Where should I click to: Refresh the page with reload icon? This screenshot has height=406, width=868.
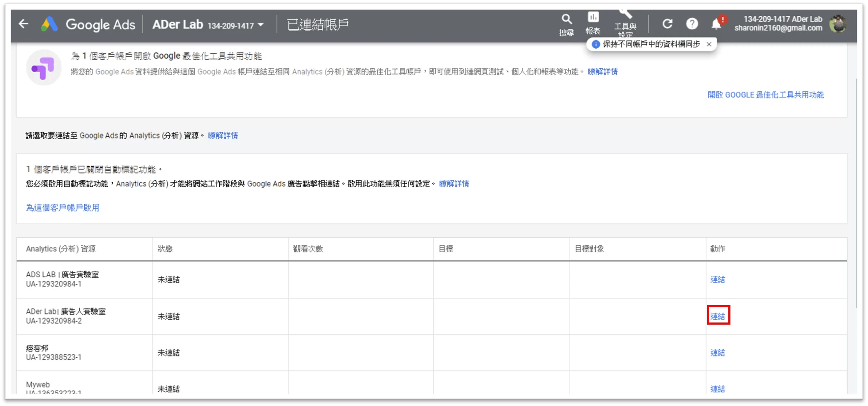coord(667,24)
